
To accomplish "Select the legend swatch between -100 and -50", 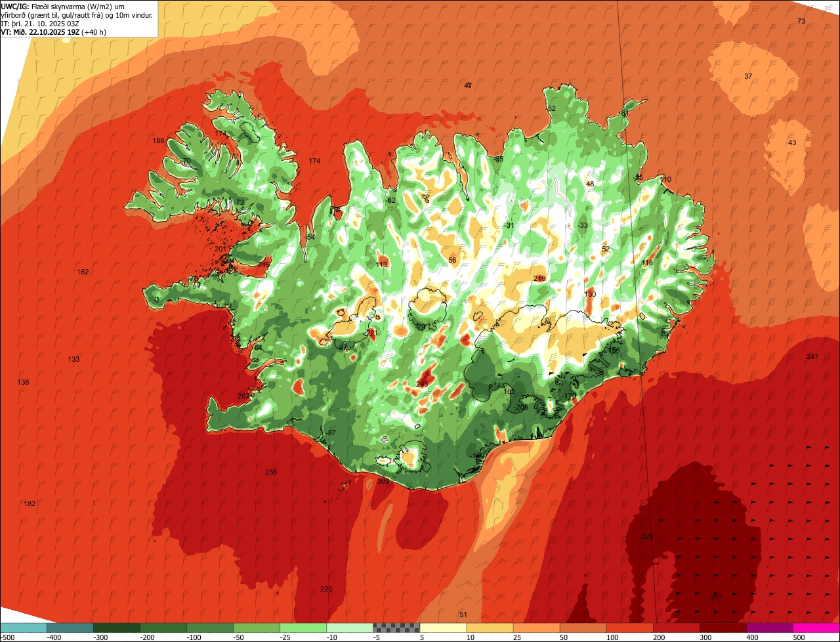I will [x=210, y=628].
